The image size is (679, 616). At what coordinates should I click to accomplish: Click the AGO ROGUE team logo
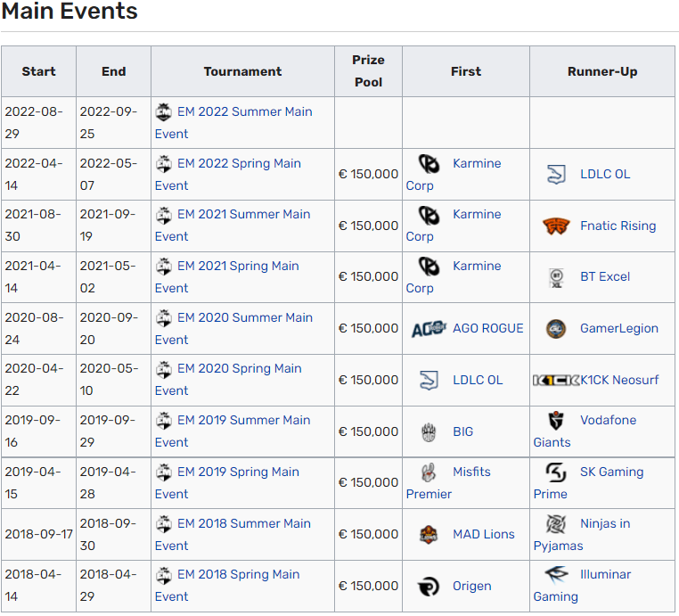(x=429, y=329)
